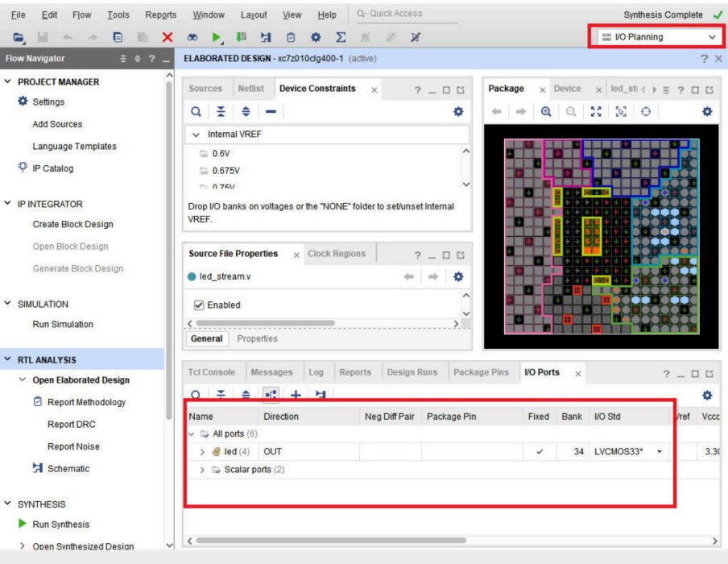Open IP Catalog from Project Manager
The image size is (728, 564).
pyautogui.click(x=52, y=168)
